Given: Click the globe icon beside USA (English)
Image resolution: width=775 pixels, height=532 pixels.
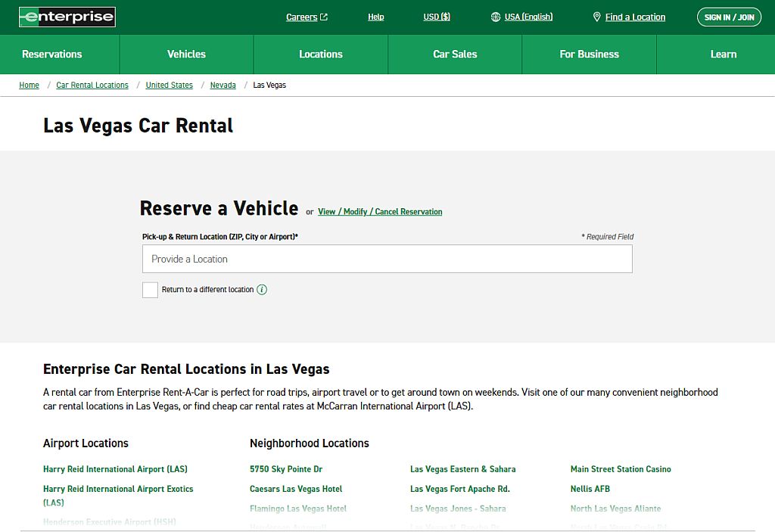Looking at the screenshot, I should (496, 17).
